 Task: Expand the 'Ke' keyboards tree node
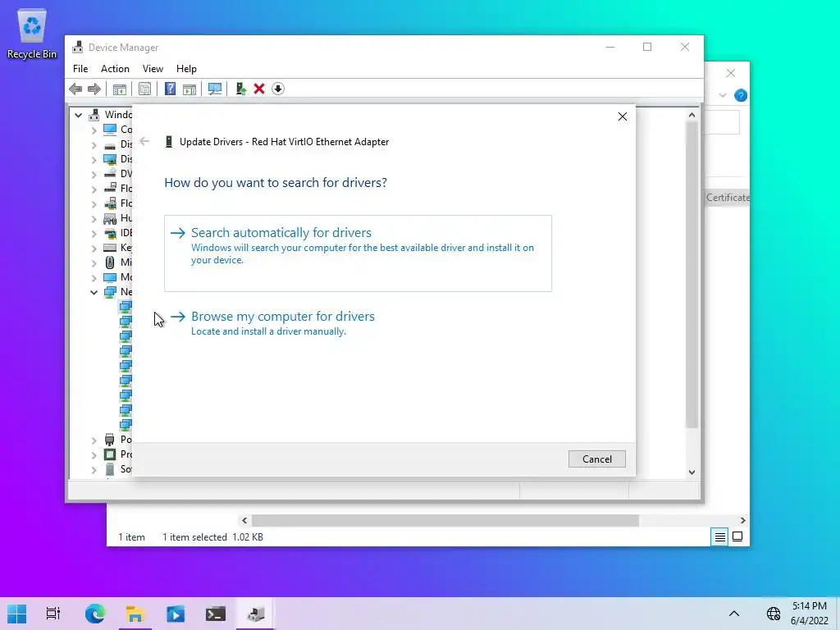pos(94,248)
